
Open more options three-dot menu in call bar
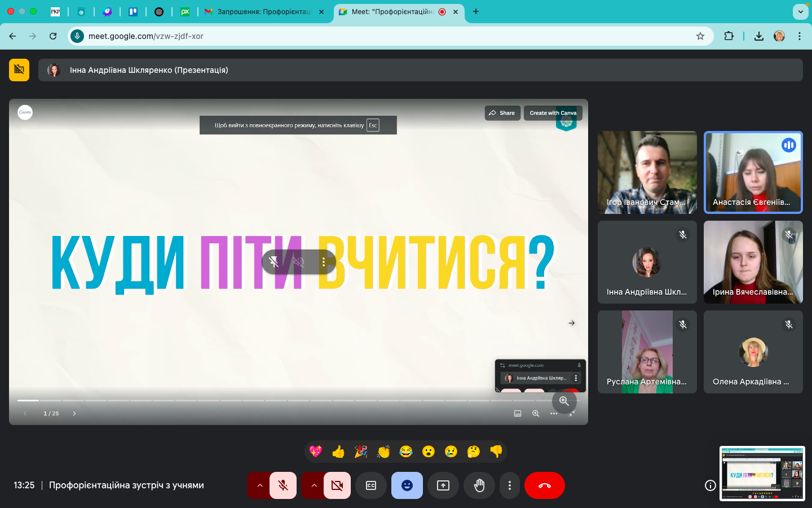510,485
